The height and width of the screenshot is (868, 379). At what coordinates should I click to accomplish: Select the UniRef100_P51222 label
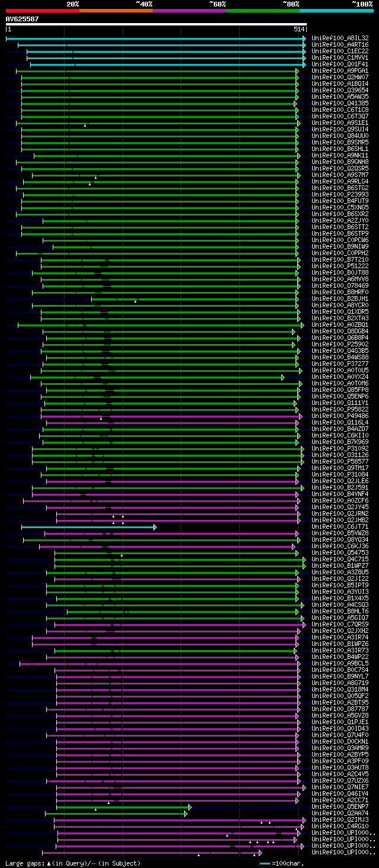[340, 266]
